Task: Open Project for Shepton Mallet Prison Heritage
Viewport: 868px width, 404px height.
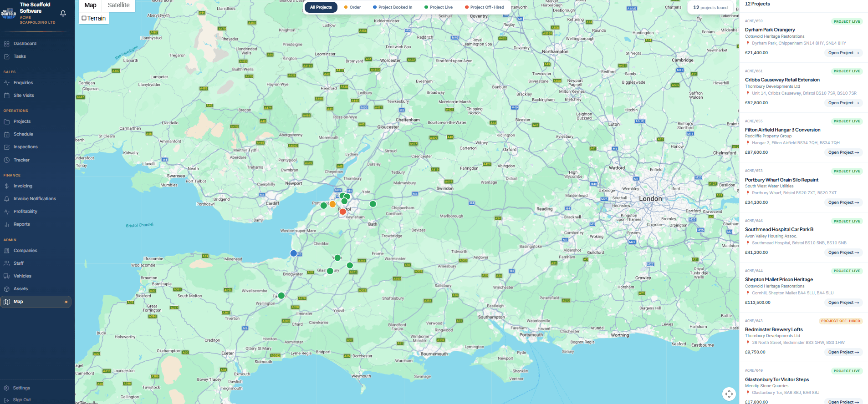Action: (x=843, y=303)
